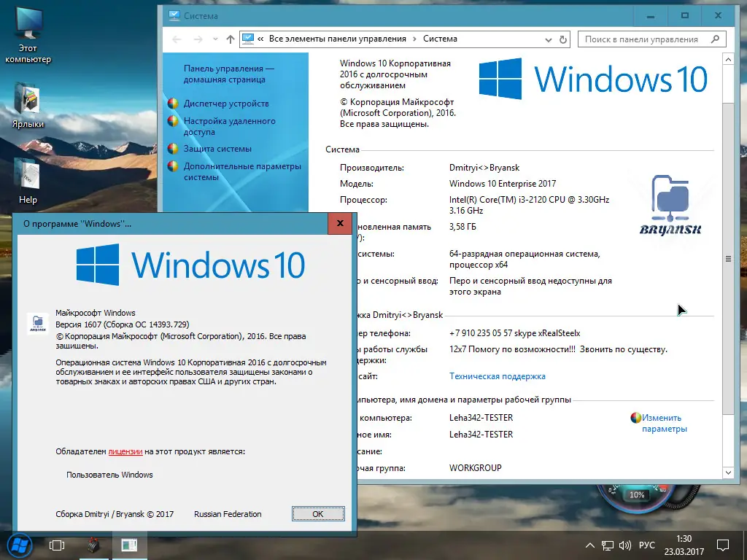The image size is (747, 560).
Task: Expand the address bar history dropdown
Action: point(549,40)
